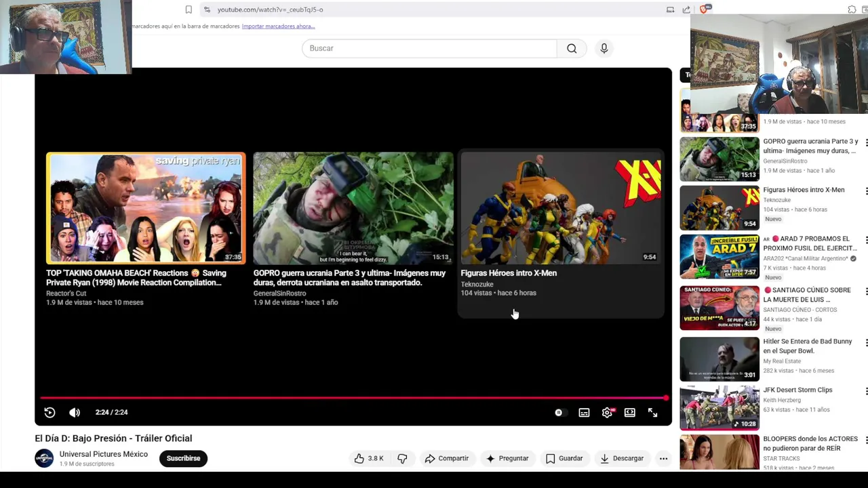The width and height of the screenshot is (868, 488).
Task: Click the sidebar title SANTIAGO CÚNEO SOBRE LA MUERTE
Action: pos(807,295)
